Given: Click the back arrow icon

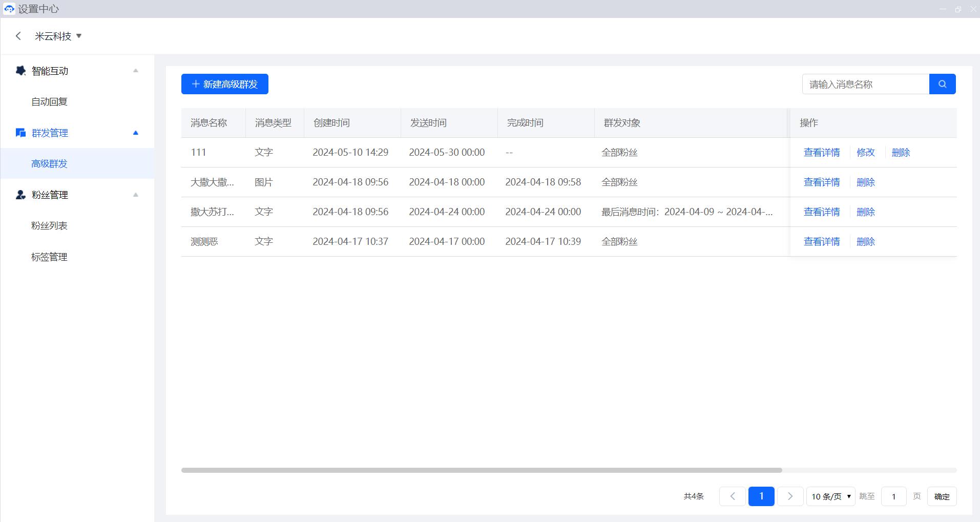Looking at the screenshot, I should point(18,36).
